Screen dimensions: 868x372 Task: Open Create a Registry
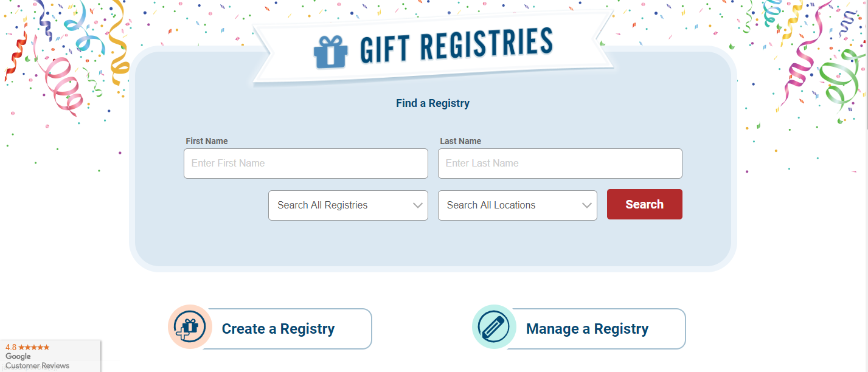(279, 328)
